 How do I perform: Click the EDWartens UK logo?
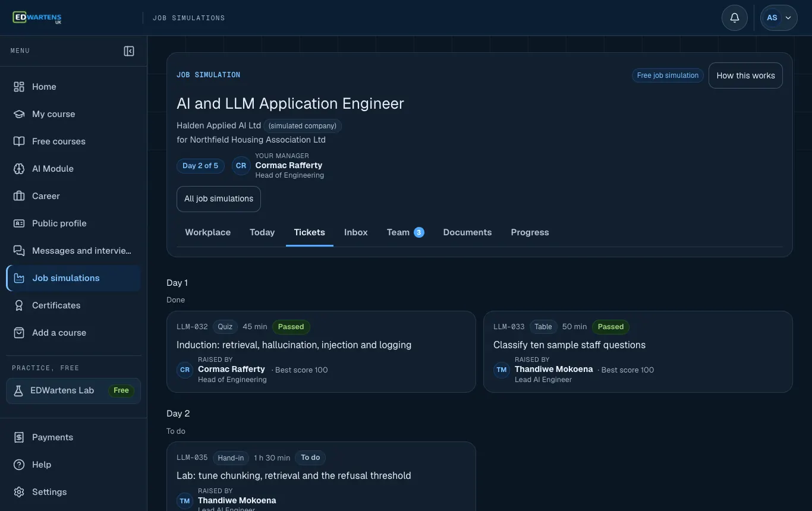(x=37, y=18)
